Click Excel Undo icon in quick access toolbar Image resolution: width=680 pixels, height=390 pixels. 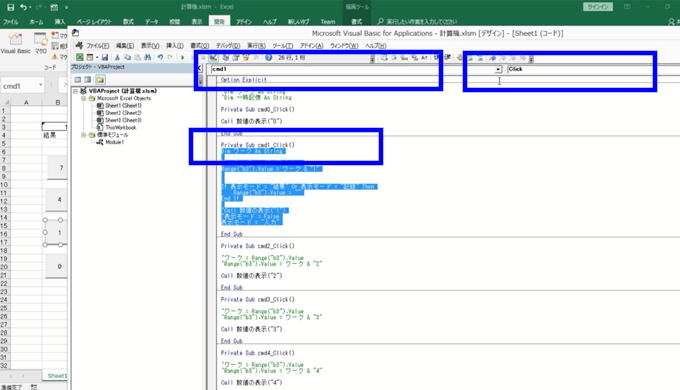pos(23,7)
